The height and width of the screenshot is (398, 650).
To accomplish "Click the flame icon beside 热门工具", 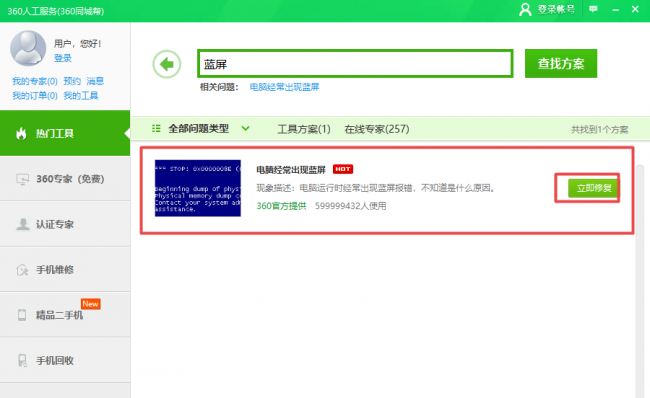I will (21, 133).
